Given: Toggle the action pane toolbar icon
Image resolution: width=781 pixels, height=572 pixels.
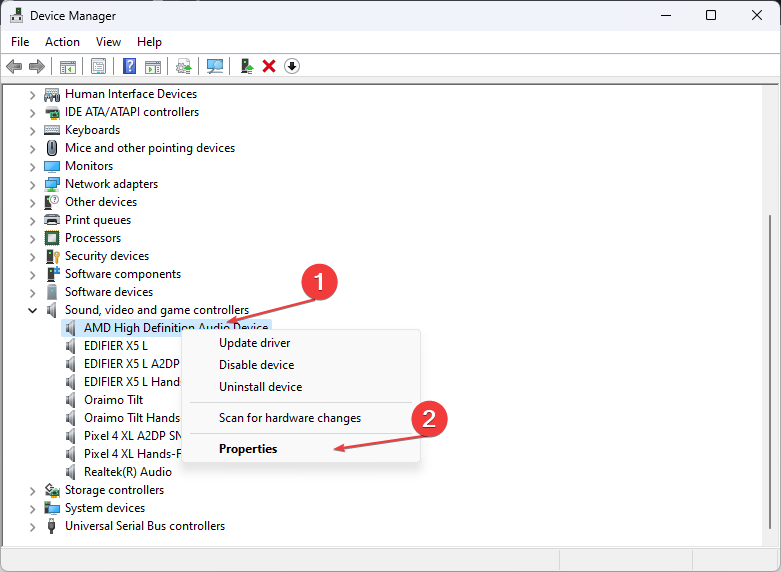Looking at the screenshot, I should click(153, 66).
